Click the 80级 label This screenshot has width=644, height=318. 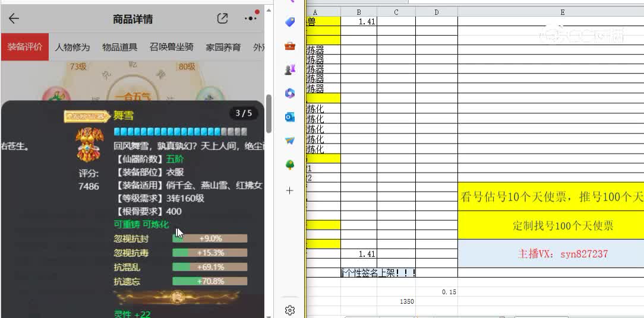pyautogui.click(x=187, y=66)
